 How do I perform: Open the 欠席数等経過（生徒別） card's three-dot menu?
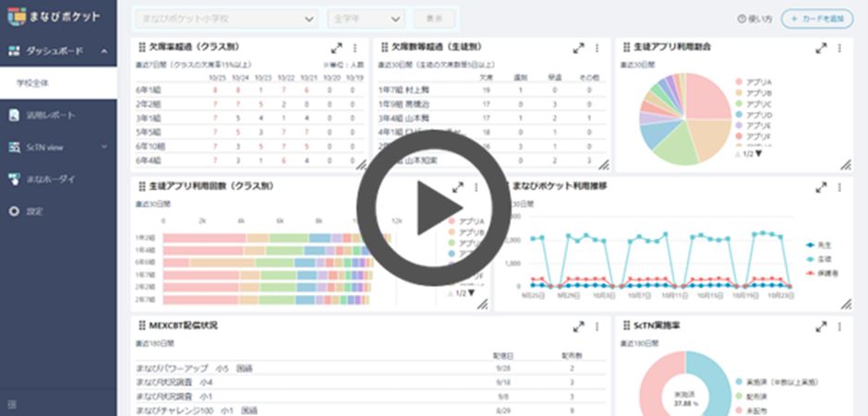[x=597, y=48]
